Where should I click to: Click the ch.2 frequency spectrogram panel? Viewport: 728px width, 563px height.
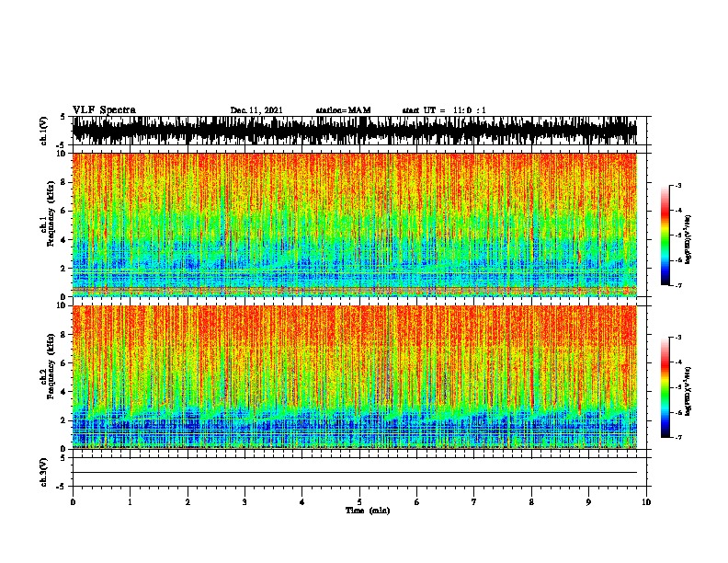pyautogui.click(x=355, y=377)
